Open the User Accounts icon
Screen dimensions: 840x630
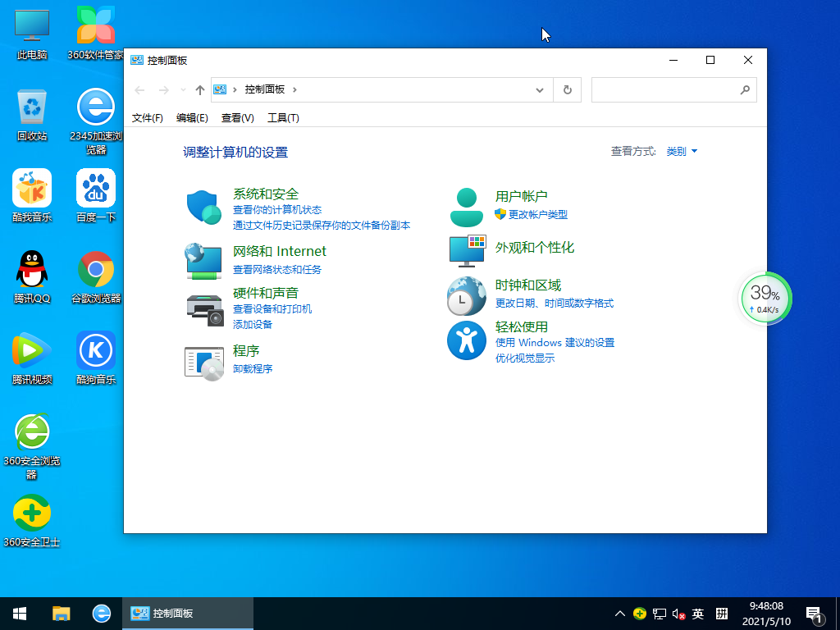tap(467, 208)
